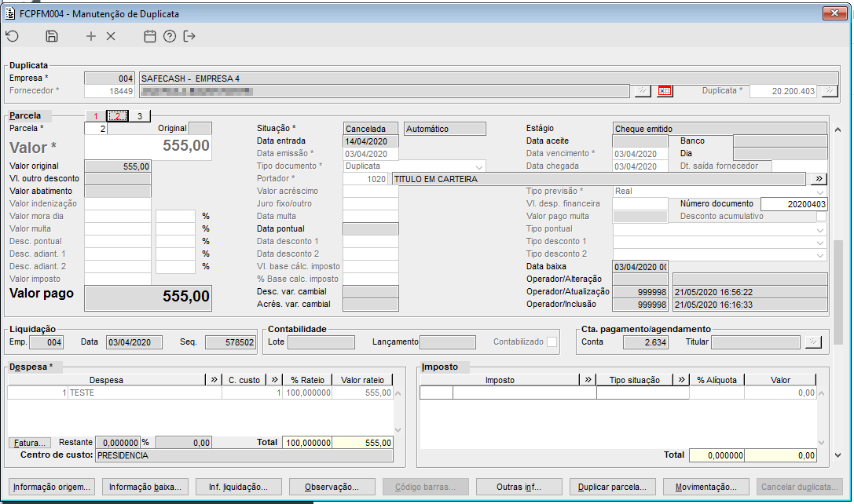Click the Data multa field

pos(371,217)
